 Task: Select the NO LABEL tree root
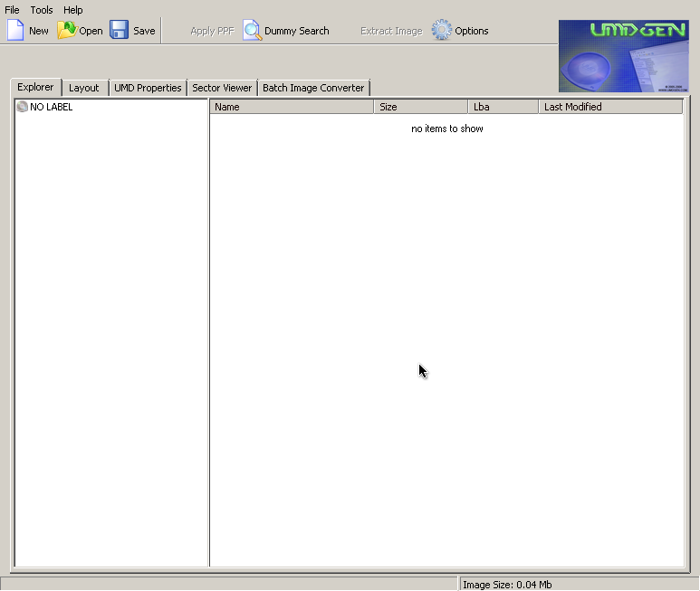[x=52, y=107]
